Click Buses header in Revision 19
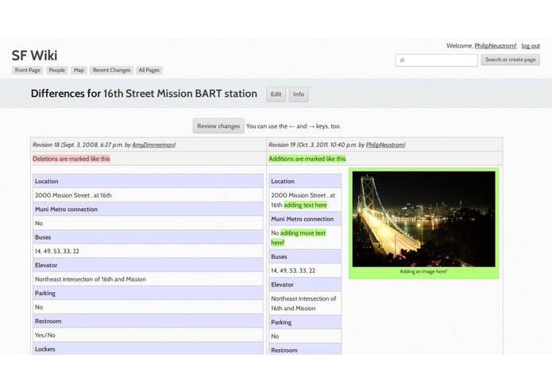Image resolution: width=552 pixels, height=392 pixels. (305, 256)
